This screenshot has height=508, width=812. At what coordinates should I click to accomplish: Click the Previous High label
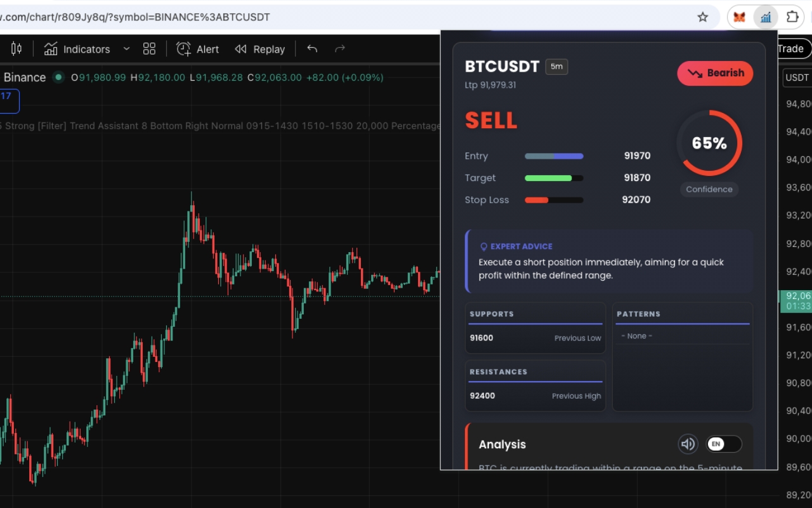click(x=577, y=396)
